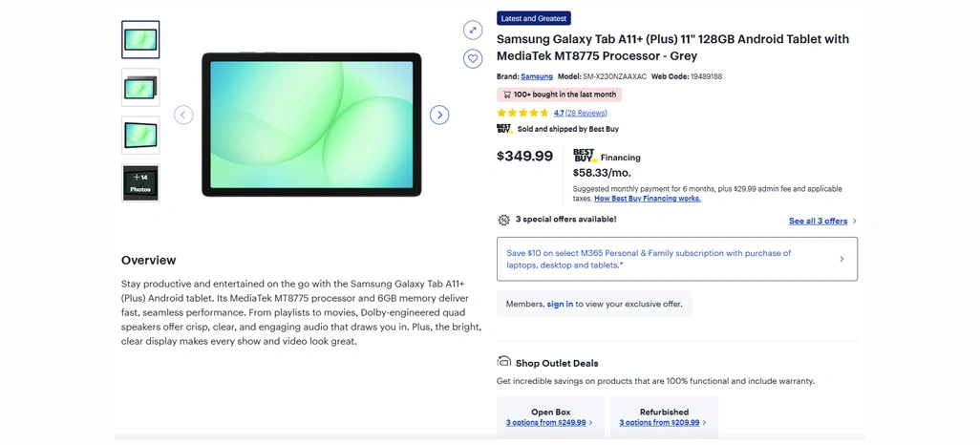Click the special offers badge icon

tap(504, 220)
